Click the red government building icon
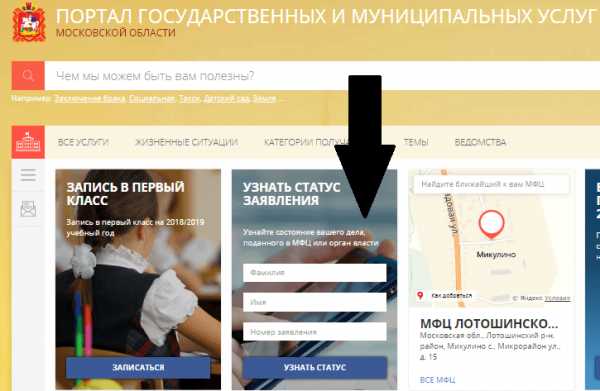This screenshot has height=391, width=600. [28, 142]
